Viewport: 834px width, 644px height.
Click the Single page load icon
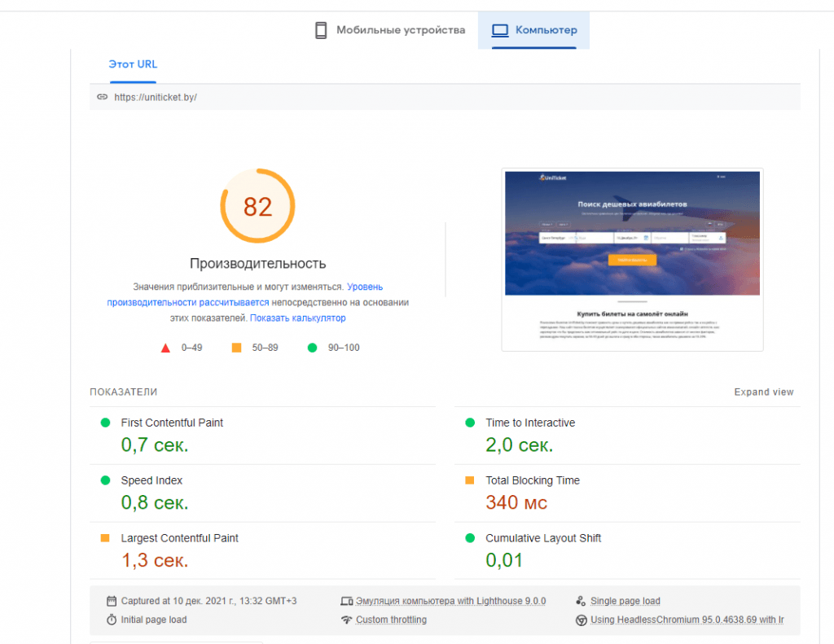(x=581, y=601)
